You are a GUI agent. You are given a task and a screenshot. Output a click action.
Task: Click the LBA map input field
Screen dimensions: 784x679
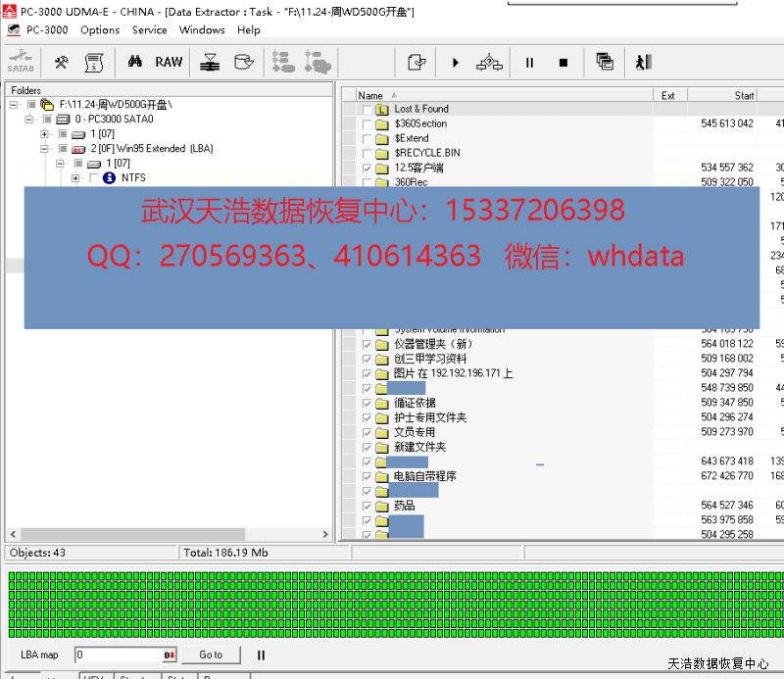pyautogui.click(x=118, y=655)
